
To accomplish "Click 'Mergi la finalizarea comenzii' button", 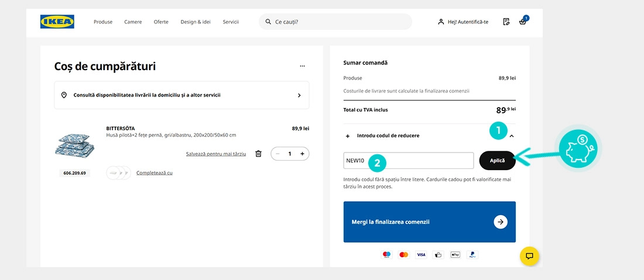I will (430, 222).
